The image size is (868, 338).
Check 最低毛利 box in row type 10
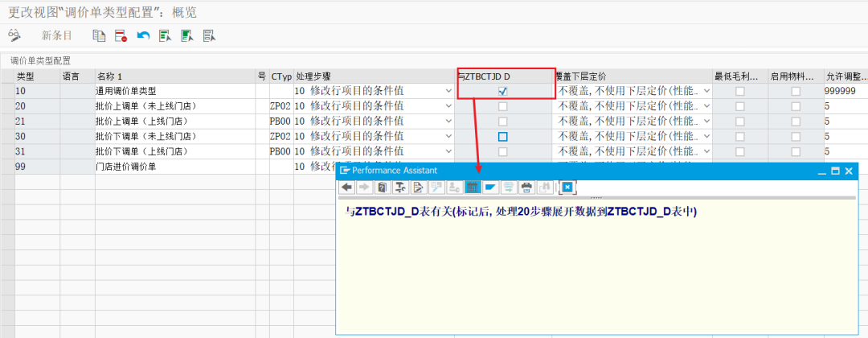click(739, 92)
